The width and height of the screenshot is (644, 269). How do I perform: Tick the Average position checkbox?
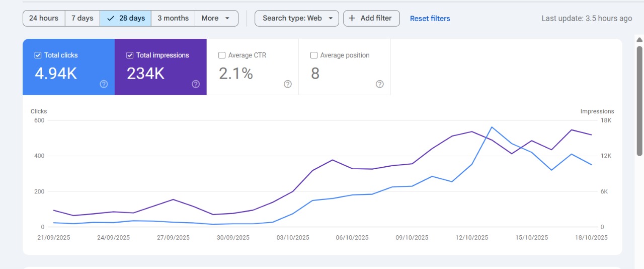[314, 55]
